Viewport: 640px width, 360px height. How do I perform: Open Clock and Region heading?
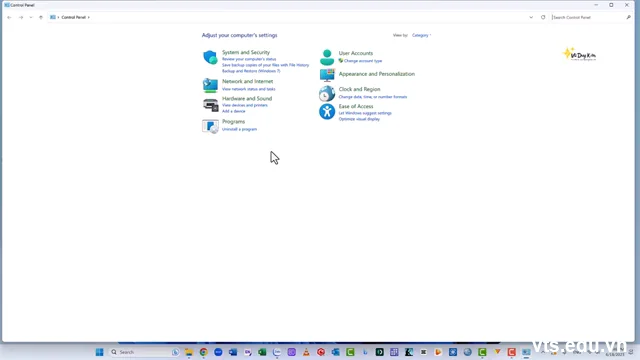tap(359, 89)
